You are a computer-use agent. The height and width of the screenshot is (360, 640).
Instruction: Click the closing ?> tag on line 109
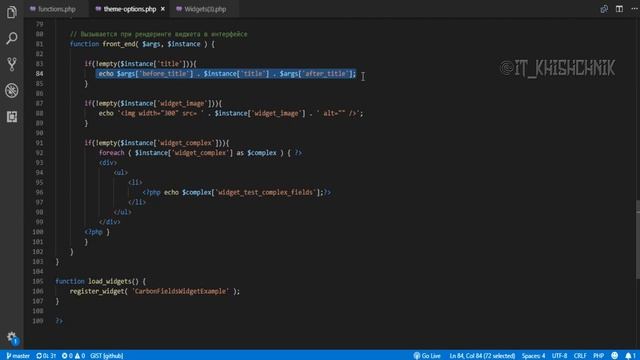pos(59,321)
